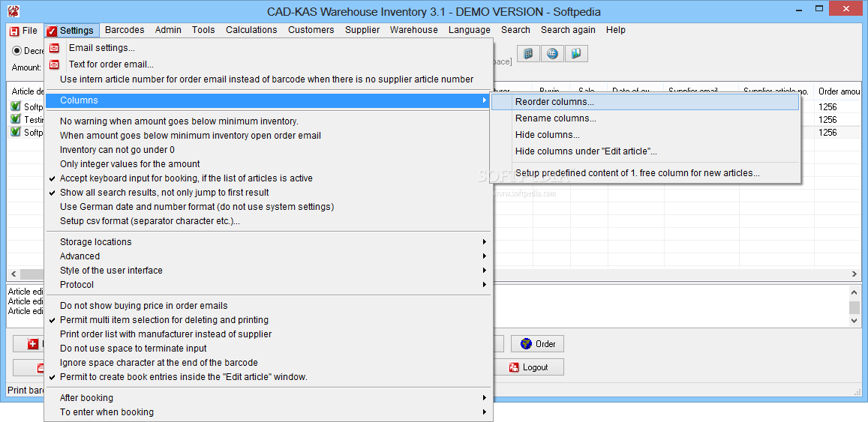Choose Hide columns under "Edit article"…
This screenshot has height=422, width=868.
pyautogui.click(x=645, y=151)
